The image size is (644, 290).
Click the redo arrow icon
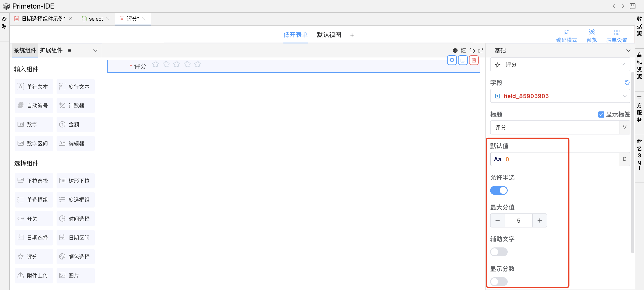pyautogui.click(x=480, y=50)
